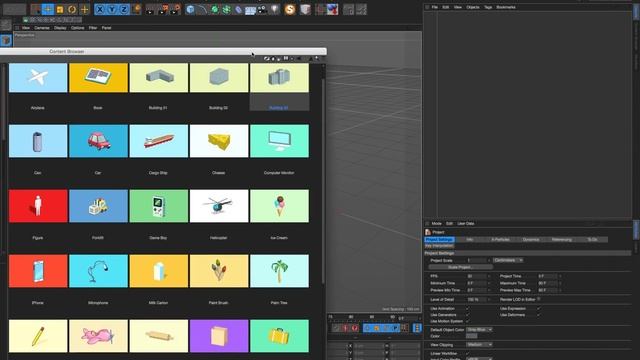
Task: Switch to the Referencing tab
Action: (562, 240)
